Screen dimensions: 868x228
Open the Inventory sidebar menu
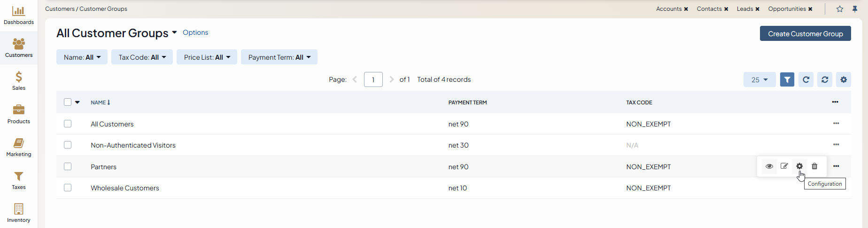[x=19, y=213]
